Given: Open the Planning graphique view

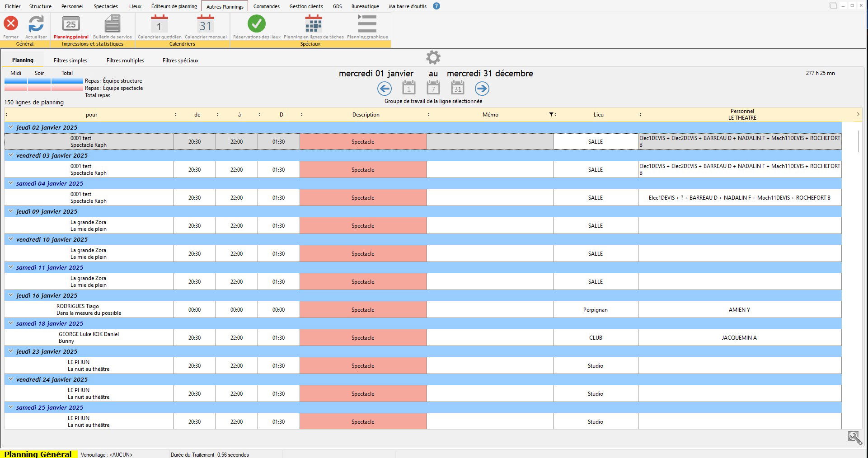Looking at the screenshot, I should click(x=367, y=23).
